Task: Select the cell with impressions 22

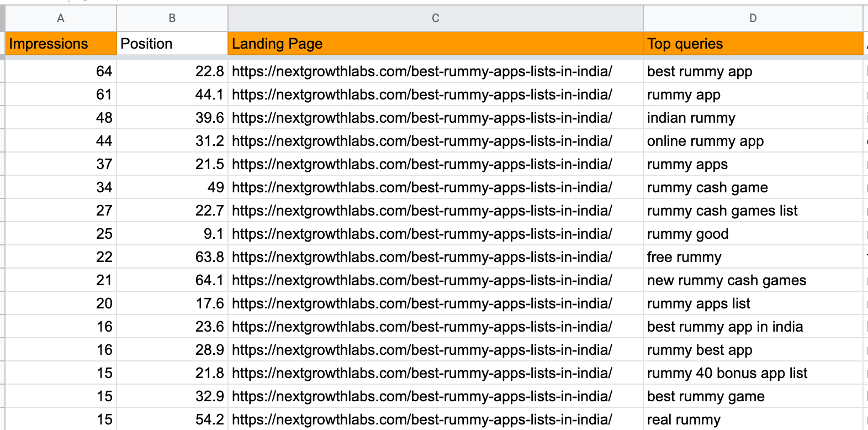Action: (x=61, y=257)
